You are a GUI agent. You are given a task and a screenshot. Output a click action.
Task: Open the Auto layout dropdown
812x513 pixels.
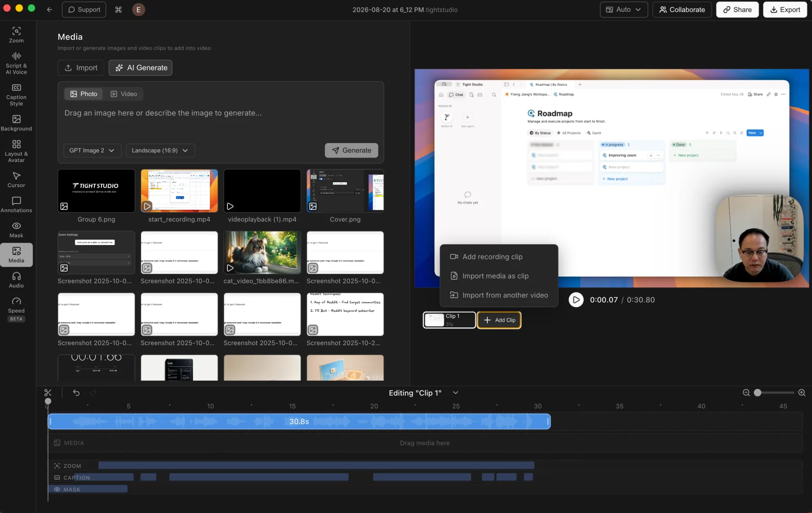(623, 9)
